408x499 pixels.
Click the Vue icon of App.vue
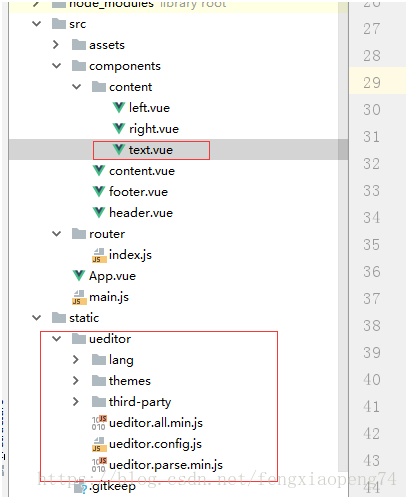(79, 276)
